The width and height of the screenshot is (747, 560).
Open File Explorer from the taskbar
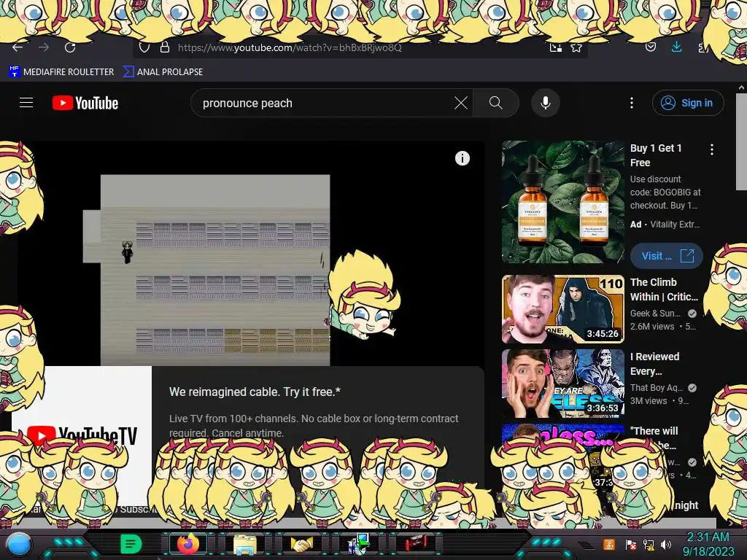[x=245, y=544]
